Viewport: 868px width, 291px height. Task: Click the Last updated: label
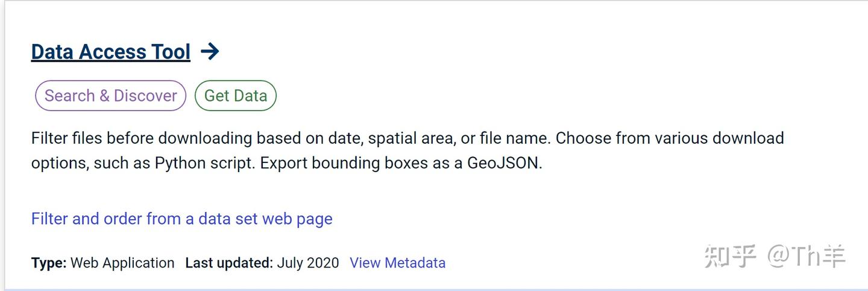(x=229, y=263)
